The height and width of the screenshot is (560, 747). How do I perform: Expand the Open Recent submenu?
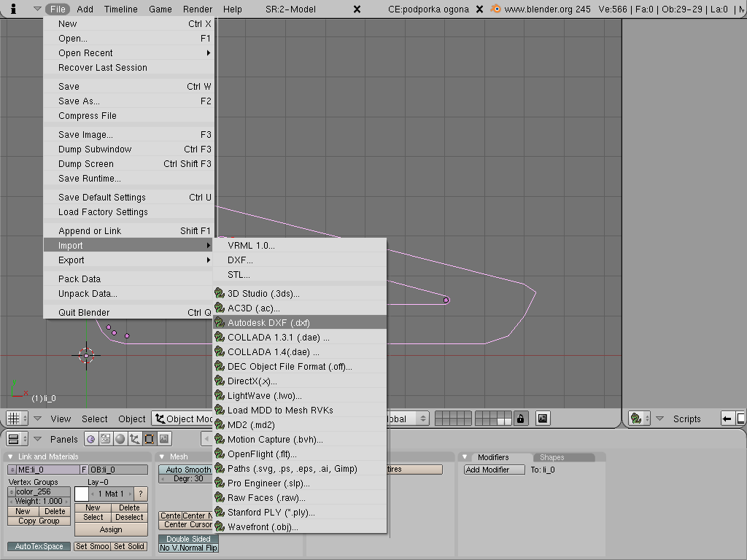pos(128,52)
